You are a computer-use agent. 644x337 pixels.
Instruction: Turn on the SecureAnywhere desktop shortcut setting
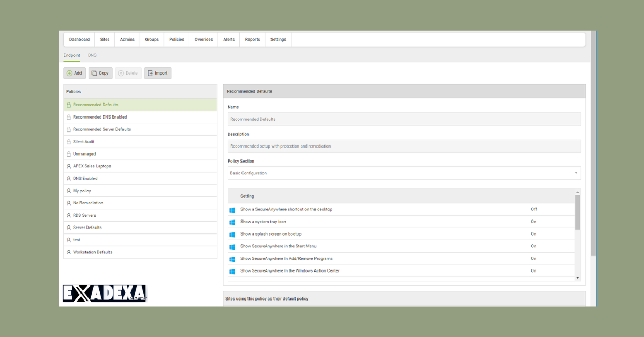click(533, 209)
